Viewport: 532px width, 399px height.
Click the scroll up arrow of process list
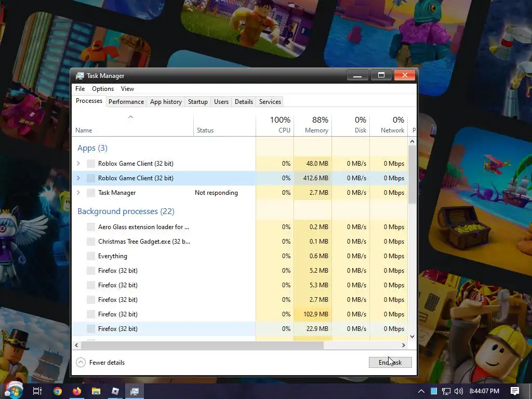412,141
